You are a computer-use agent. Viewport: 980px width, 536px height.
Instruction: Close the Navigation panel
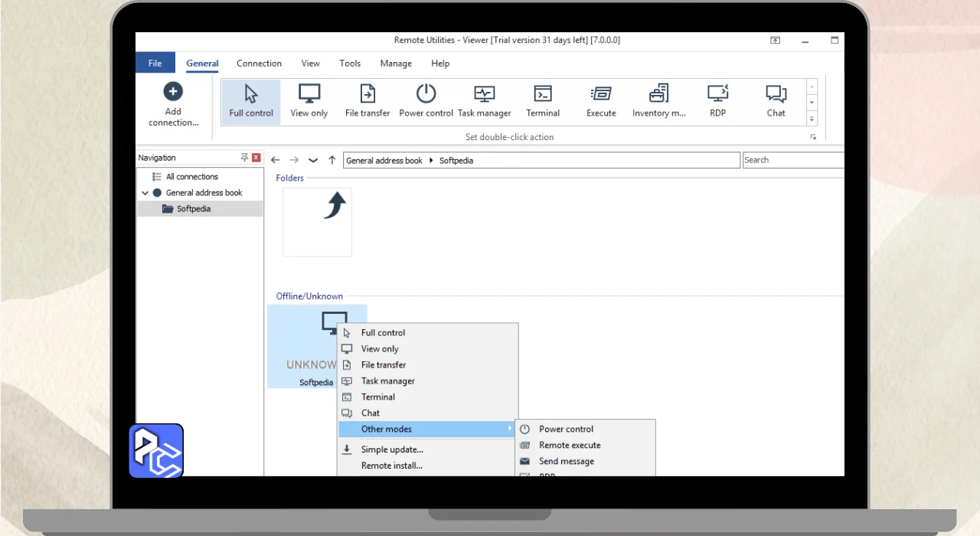pyautogui.click(x=256, y=158)
